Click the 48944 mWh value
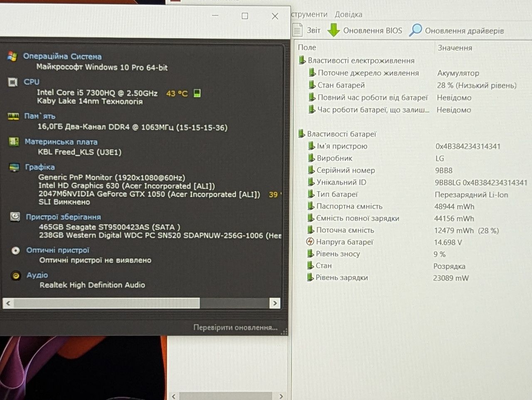Screen dimensions: 532x400 click(x=454, y=206)
